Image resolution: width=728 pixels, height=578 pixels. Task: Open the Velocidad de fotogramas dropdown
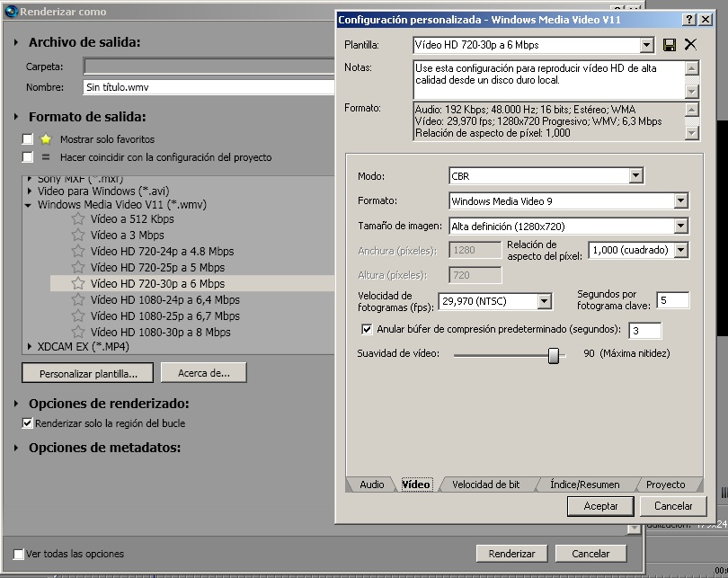point(544,301)
